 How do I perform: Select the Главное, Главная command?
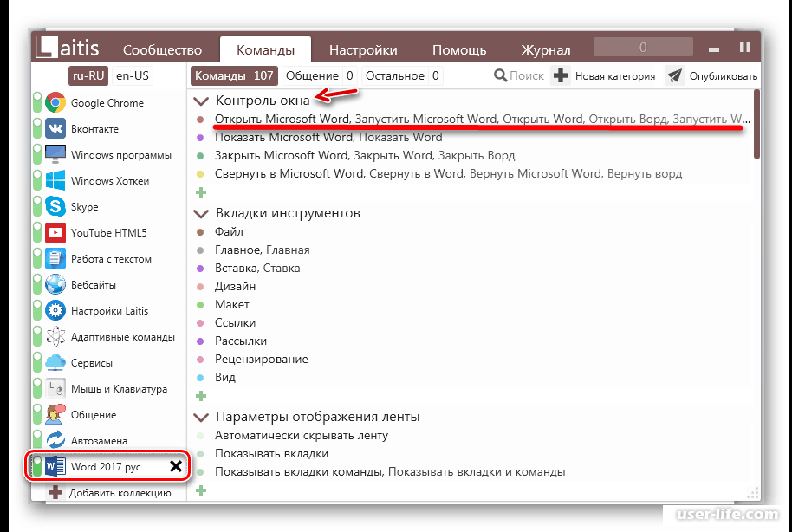263,250
